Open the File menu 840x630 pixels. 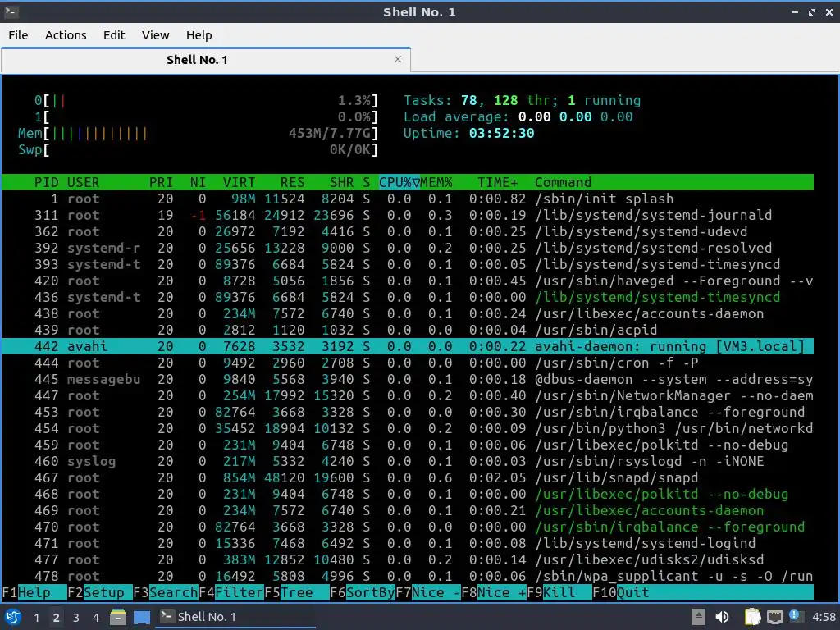coord(18,35)
